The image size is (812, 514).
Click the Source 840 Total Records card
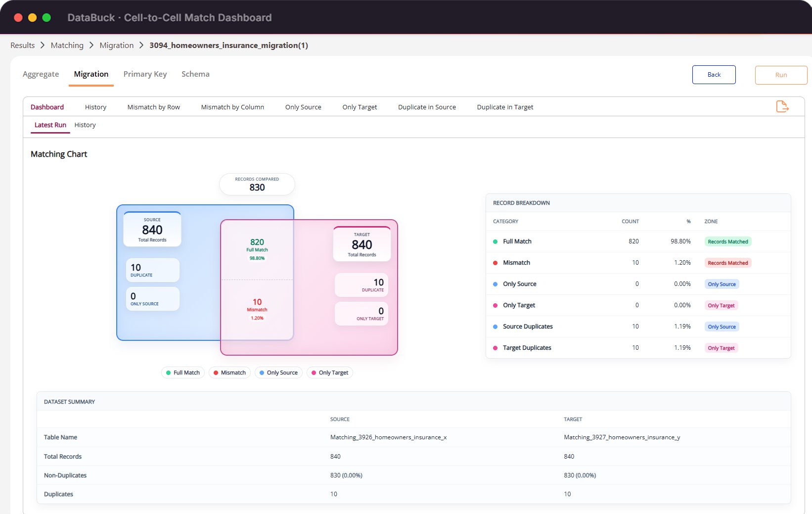point(152,229)
